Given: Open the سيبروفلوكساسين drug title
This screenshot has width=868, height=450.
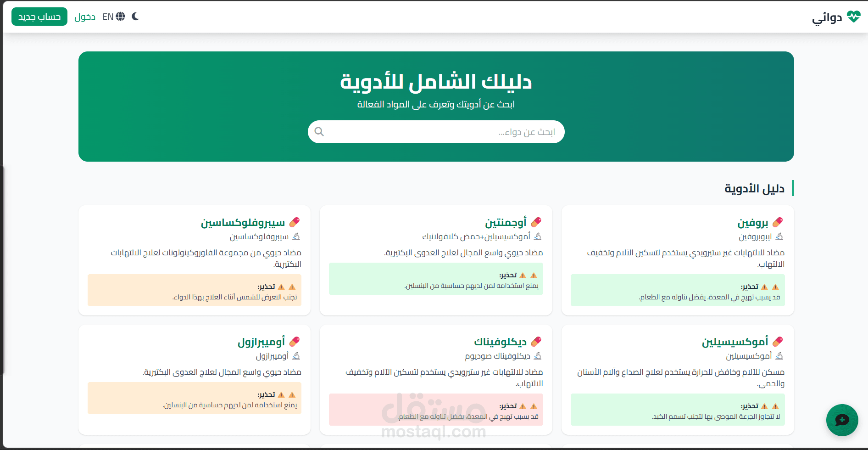Looking at the screenshot, I should (243, 223).
